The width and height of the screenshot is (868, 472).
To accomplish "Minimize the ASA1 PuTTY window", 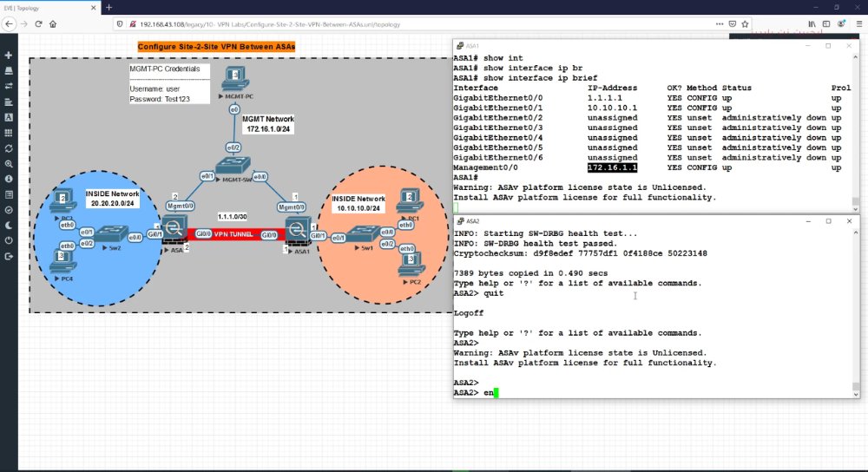I will (807, 46).
